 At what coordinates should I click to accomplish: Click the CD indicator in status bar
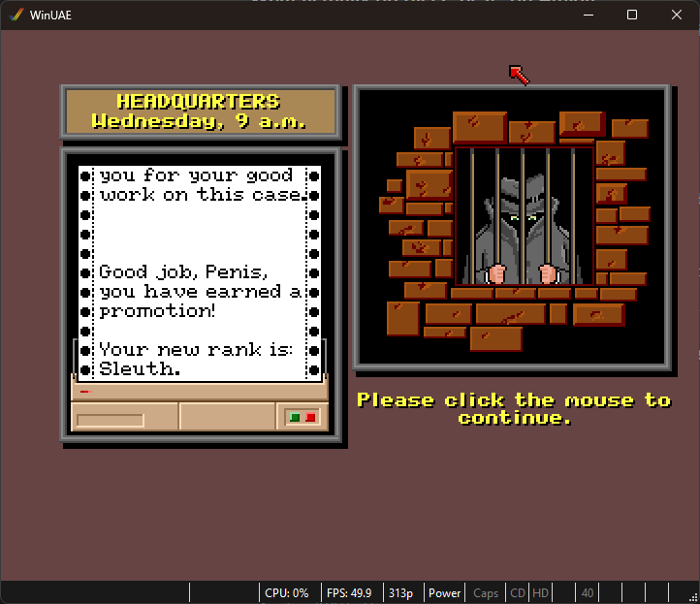(518, 592)
